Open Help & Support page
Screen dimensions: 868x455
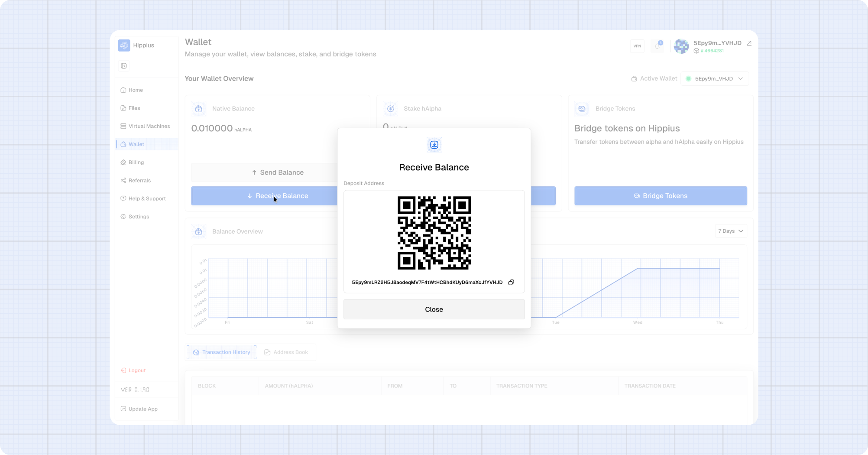click(x=147, y=199)
